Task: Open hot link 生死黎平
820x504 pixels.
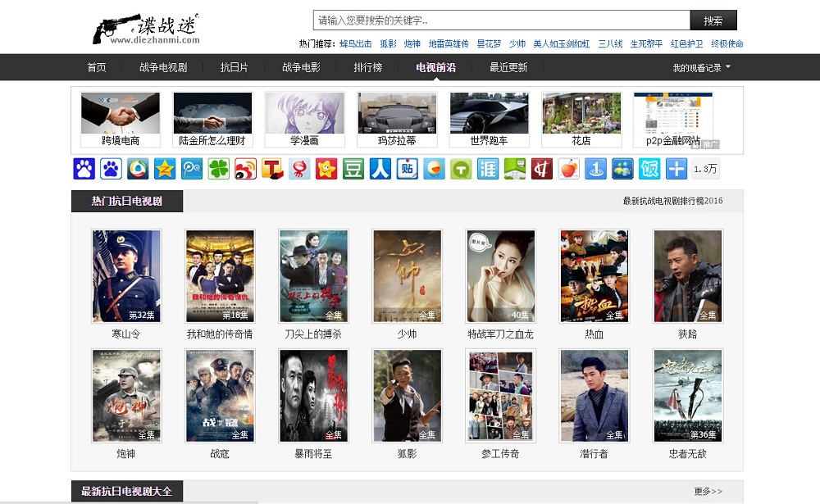Action: pyautogui.click(x=646, y=44)
